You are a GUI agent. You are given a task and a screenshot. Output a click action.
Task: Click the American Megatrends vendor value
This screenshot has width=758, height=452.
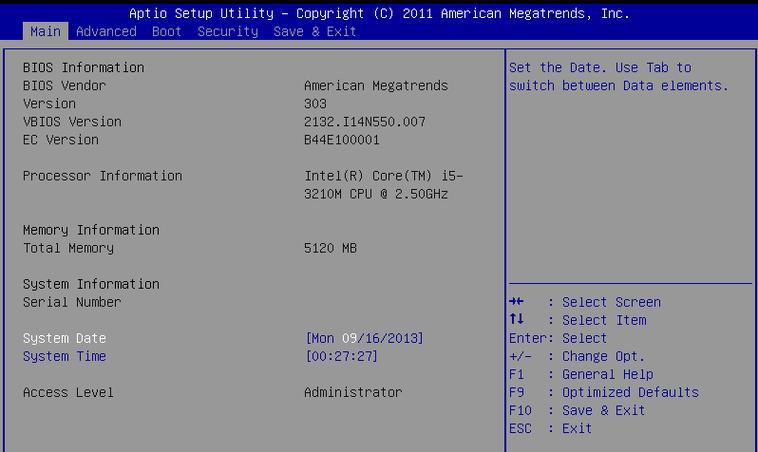[376, 86]
